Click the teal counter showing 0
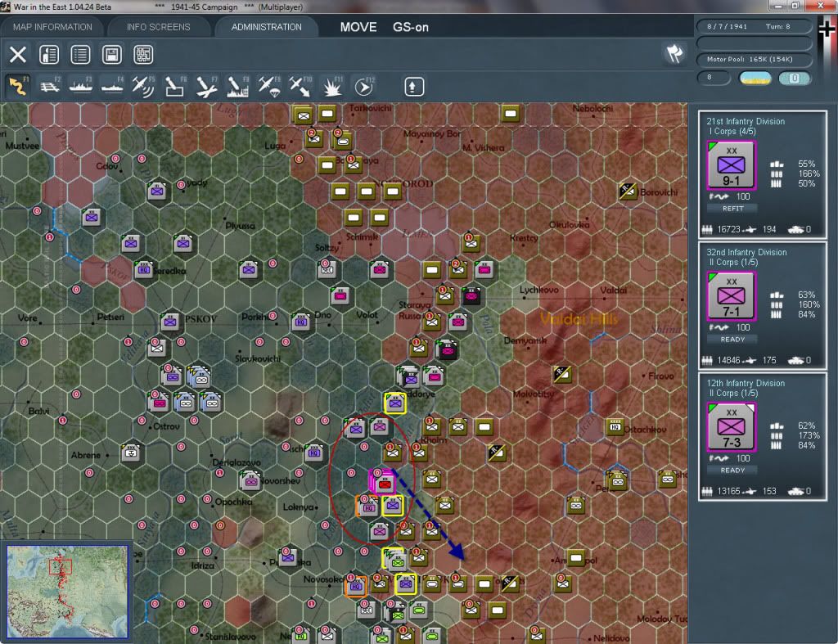Viewport: 838px width, 644px height. (x=795, y=78)
